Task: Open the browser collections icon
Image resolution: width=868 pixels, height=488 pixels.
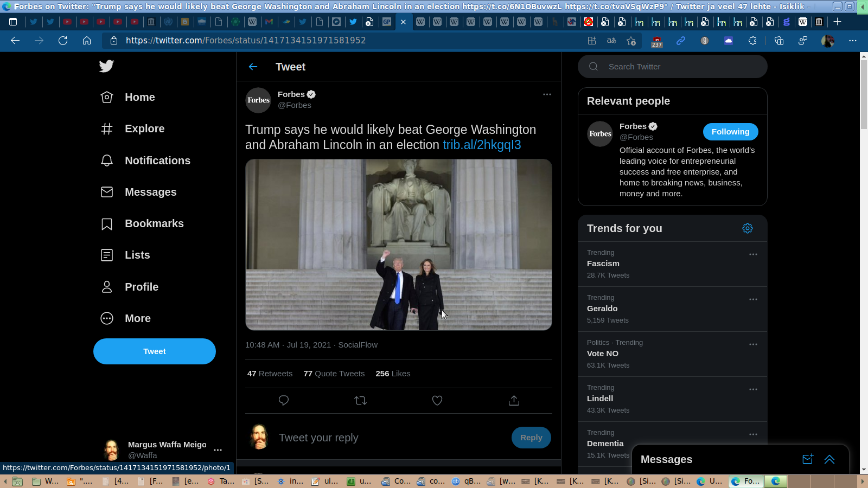Action: 779,41
